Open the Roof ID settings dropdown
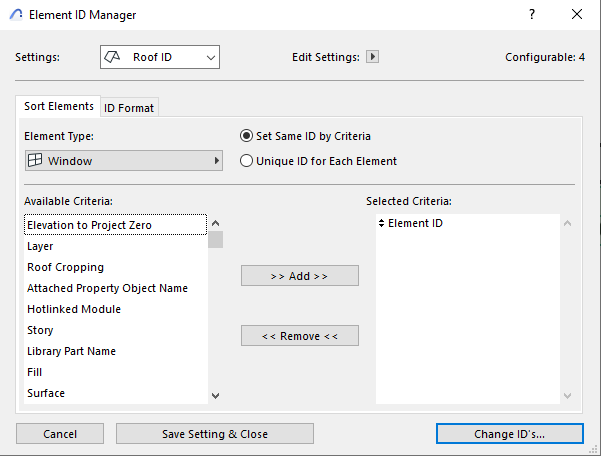Viewport: 601px width, 456px height. 160,57
